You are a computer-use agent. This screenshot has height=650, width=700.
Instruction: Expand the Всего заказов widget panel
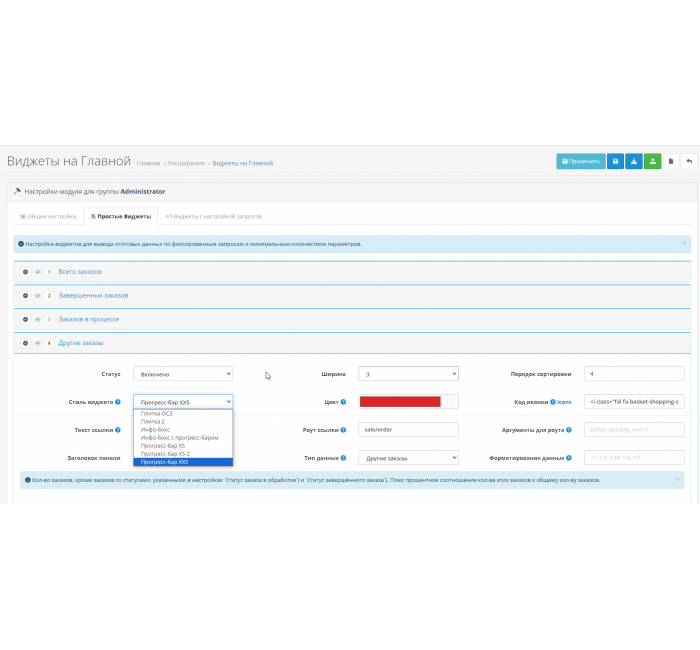click(80, 272)
